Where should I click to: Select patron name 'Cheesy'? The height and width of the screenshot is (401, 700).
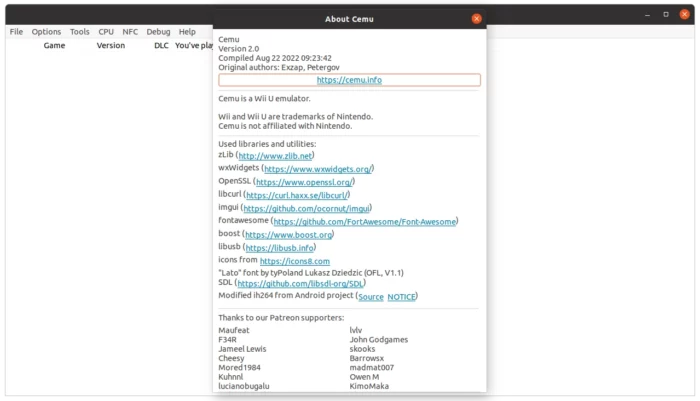(231, 358)
